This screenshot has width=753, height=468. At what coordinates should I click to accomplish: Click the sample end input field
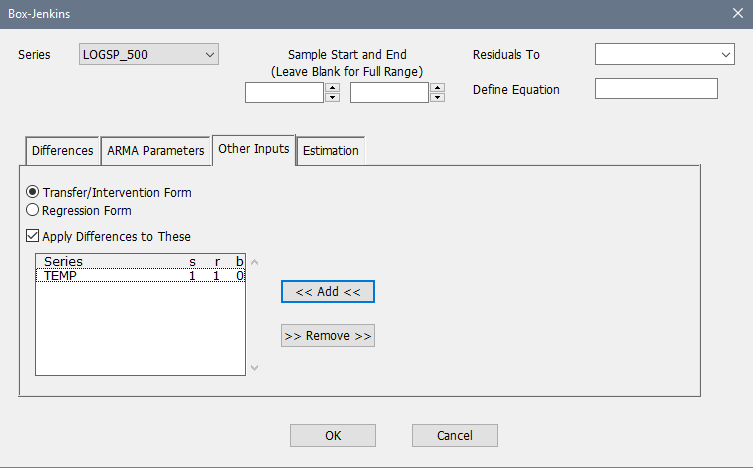389,93
